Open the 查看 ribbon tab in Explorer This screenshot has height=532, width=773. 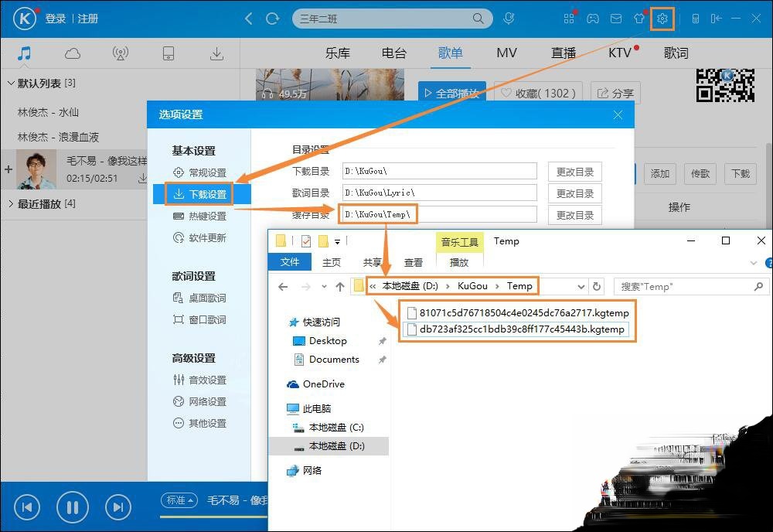tap(413, 262)
